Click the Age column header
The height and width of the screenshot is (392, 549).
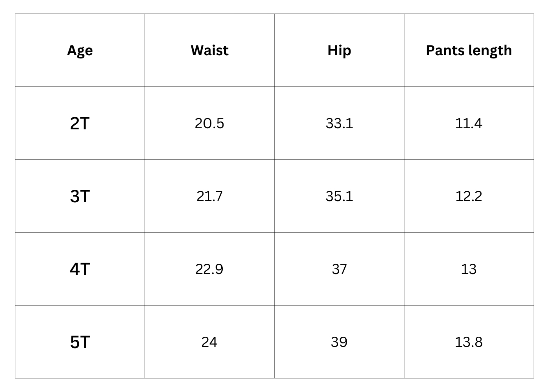(80, 51)
